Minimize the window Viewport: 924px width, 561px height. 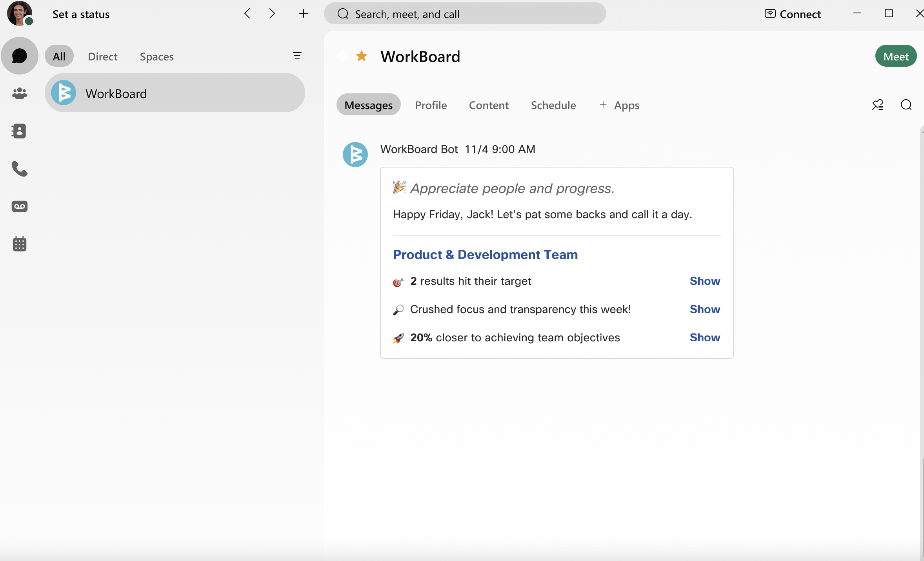tap(857, 14)
